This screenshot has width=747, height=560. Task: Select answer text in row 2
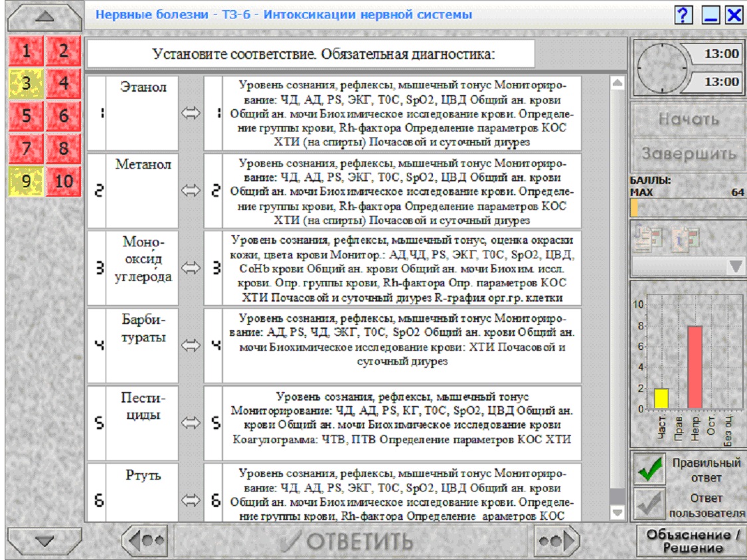(402, 190)
